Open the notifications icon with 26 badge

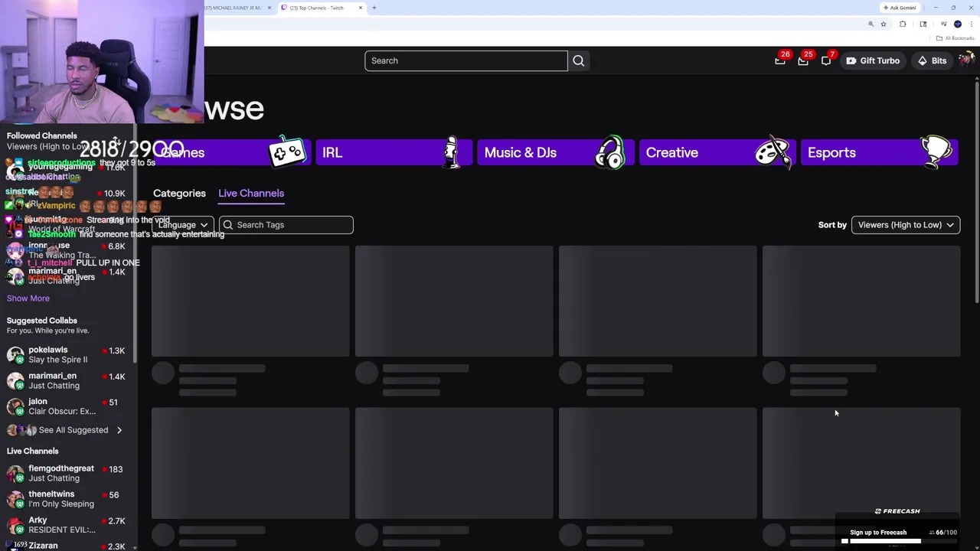pos(780,60)
